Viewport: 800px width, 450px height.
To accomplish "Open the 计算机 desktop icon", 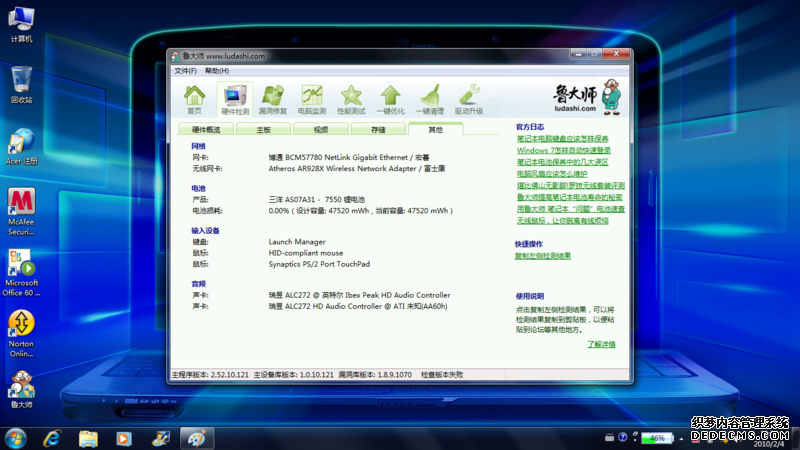I will tap(21, 24).
